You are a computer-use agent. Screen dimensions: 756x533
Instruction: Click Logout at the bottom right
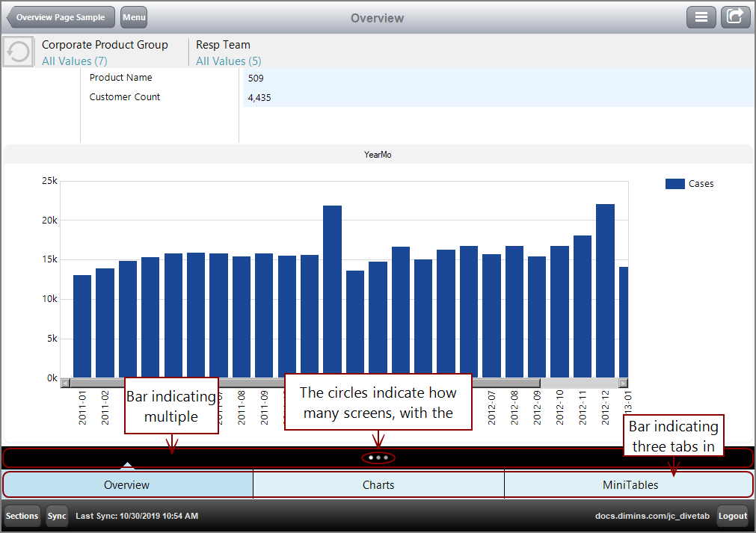pos(732,516)
